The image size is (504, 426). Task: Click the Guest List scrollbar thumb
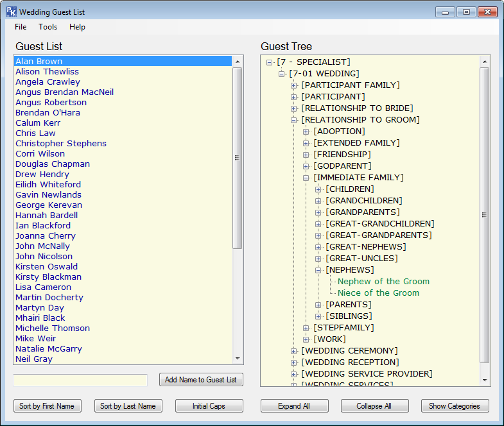click(x=237, y=158)
